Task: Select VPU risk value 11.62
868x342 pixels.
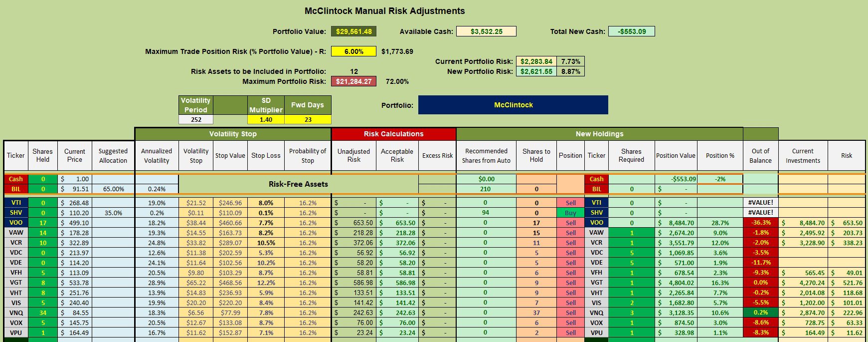Action: point(847,333)
